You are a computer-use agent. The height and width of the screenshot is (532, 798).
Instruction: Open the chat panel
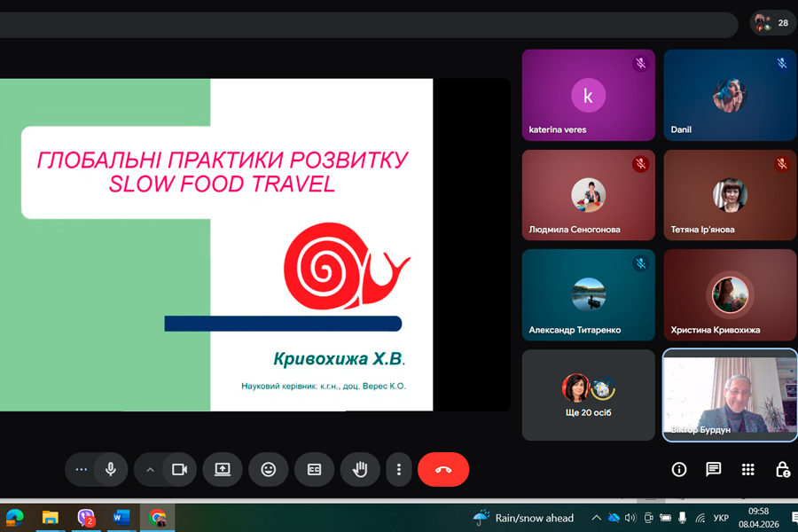714,469
